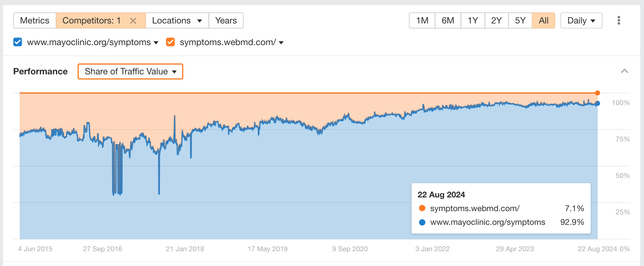
Task: Click the Years button
Action: [x=226, y=21]
